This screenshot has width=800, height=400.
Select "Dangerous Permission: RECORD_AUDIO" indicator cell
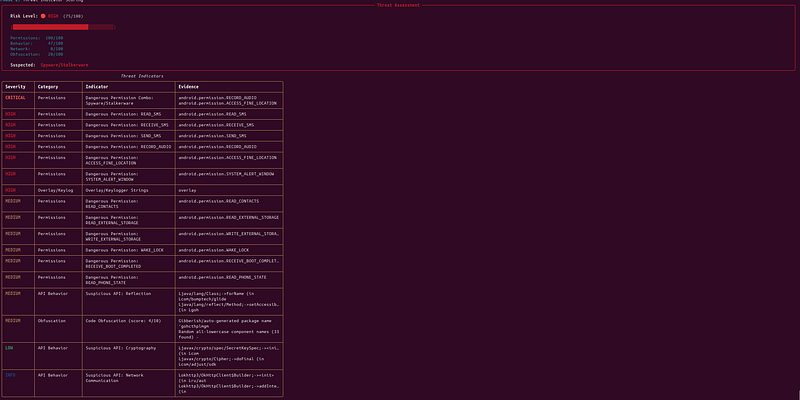[129, 147]
